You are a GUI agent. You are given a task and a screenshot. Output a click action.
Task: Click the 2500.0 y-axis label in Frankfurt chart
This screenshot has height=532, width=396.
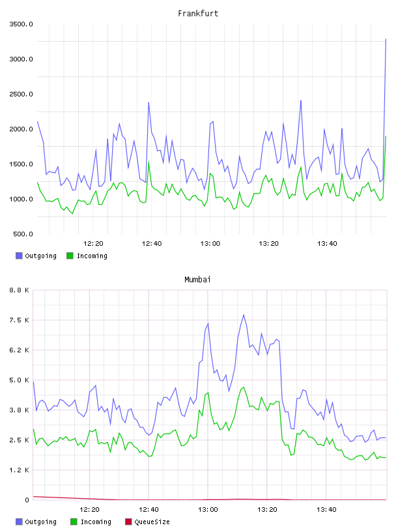[21, 94]
